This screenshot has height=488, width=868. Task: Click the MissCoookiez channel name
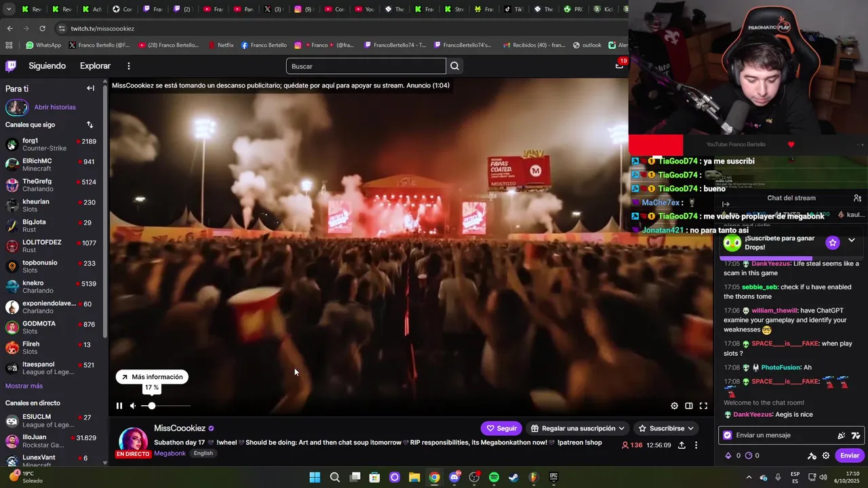click(x=180, y=428)
